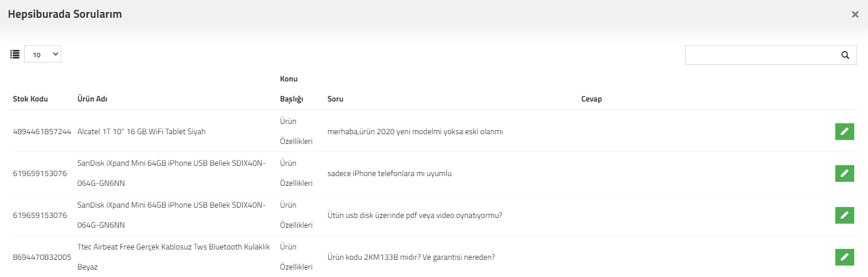This screenshot has height=277, width=868.
Task: Close the Hepsiburada Sorularım dialog
Action: pos(855,14)
